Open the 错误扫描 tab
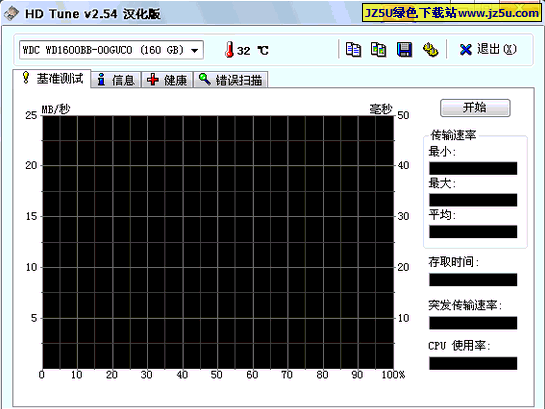The height and width of the screenshot is (409, 545). [230, 80]
